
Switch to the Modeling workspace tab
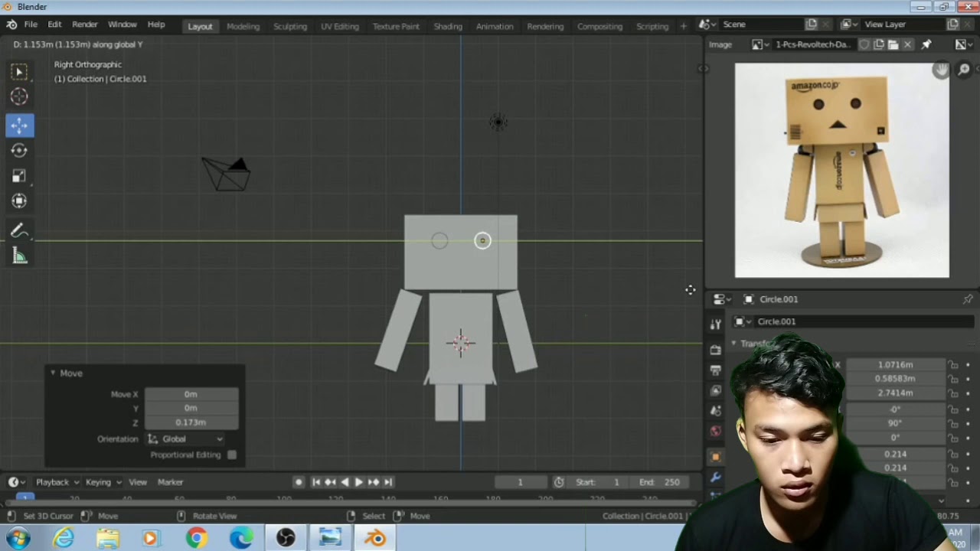[x=243, y=26]
